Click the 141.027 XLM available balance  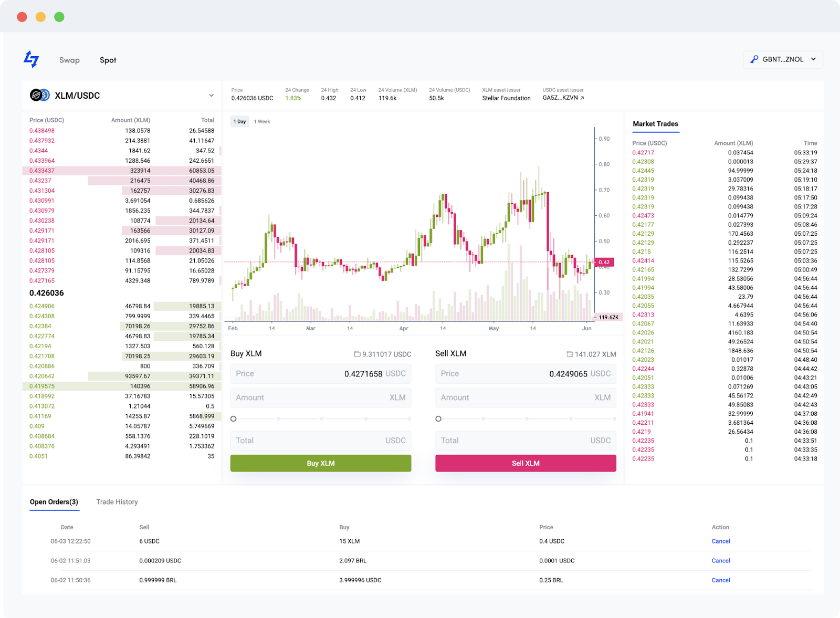click(x=595, y=354)
